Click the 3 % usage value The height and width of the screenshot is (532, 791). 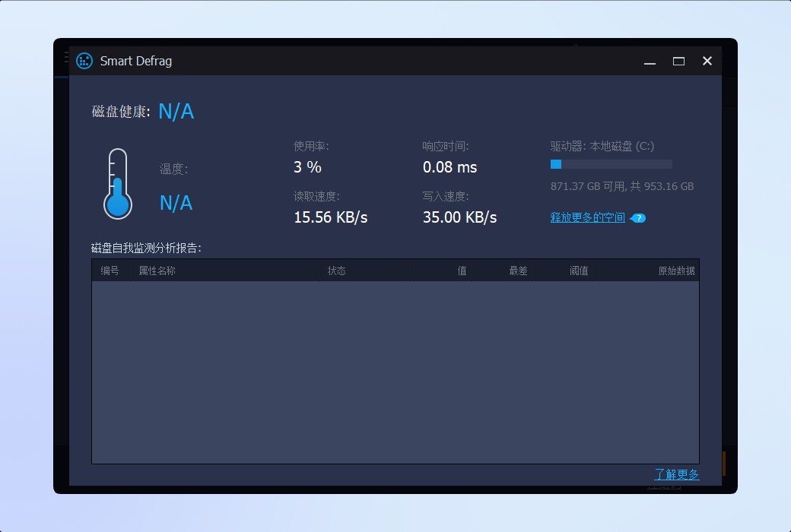[x=307, y=167]
